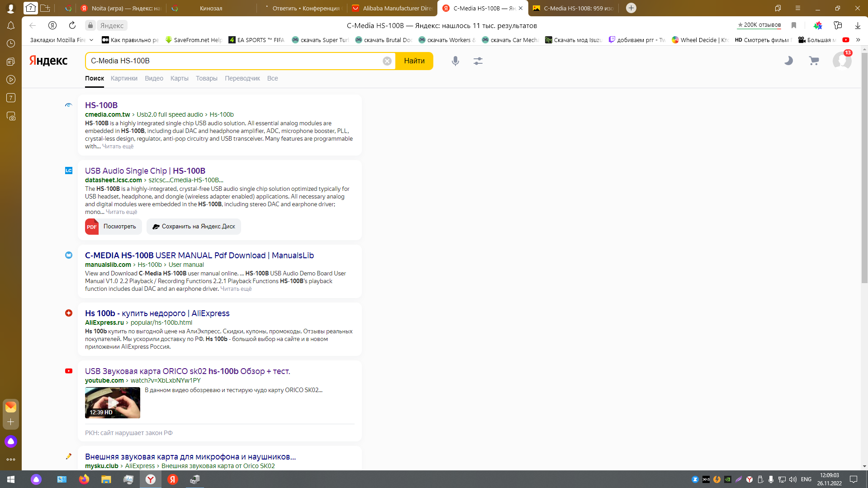Click NVIDIA icon in system tray
The image size is (868, 488).
tap(728, 479)
